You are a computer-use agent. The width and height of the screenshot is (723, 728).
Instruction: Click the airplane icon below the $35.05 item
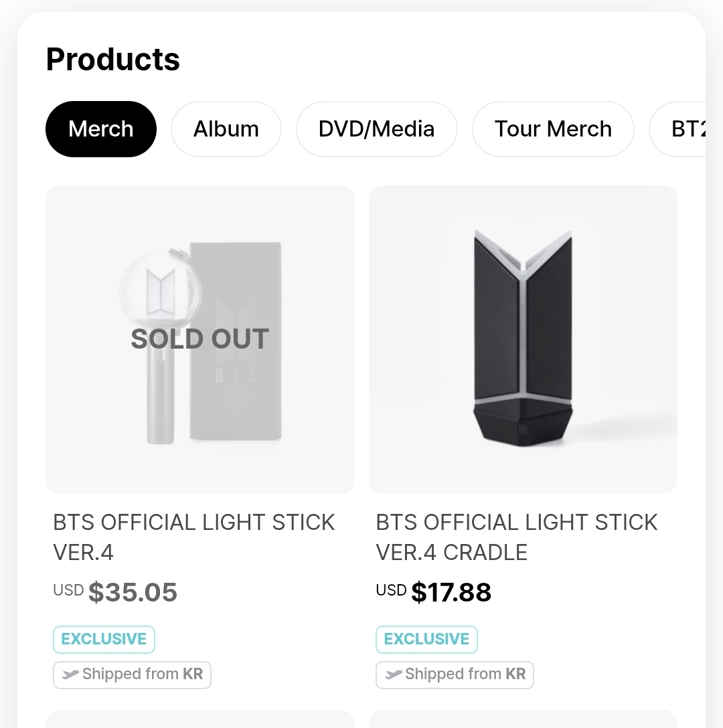coord(70,675)
